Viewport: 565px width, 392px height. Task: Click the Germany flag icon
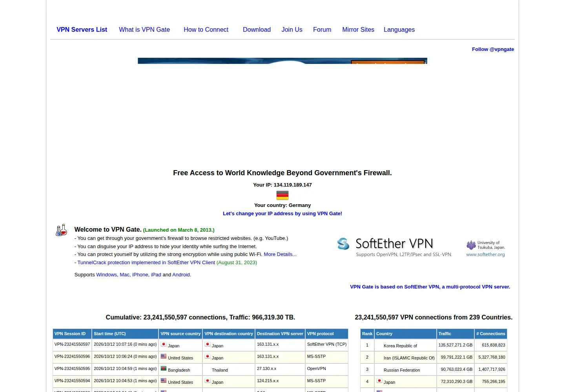(x=282, y=195)
